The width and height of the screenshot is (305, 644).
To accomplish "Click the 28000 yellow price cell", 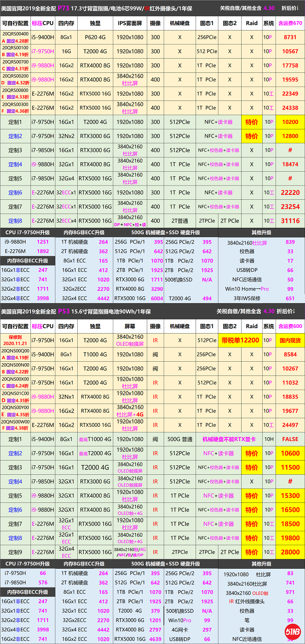I will click(x=290, y=552).
